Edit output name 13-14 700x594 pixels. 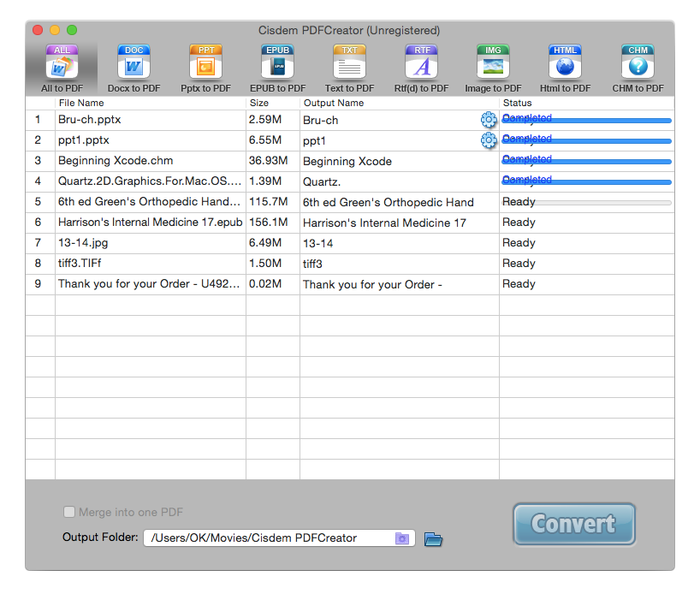(x=317, y=244)
